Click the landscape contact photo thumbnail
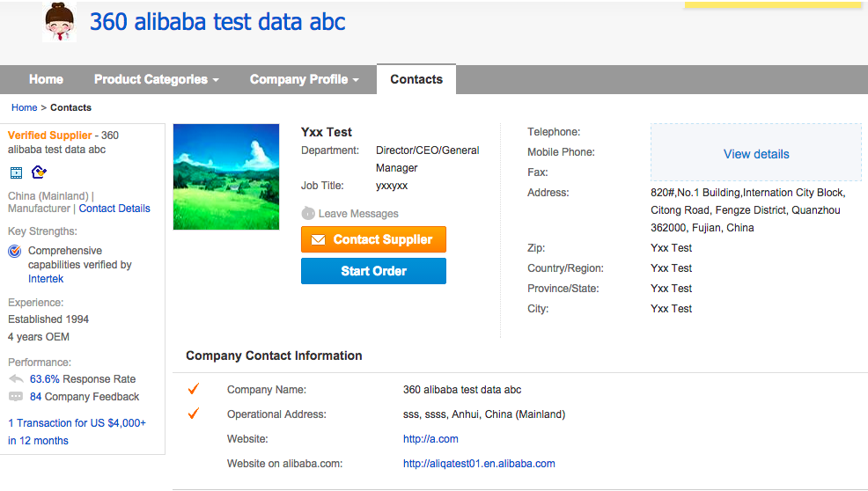Screen dimensions: 868x491 pyautogui.click(x=226, y=177)
